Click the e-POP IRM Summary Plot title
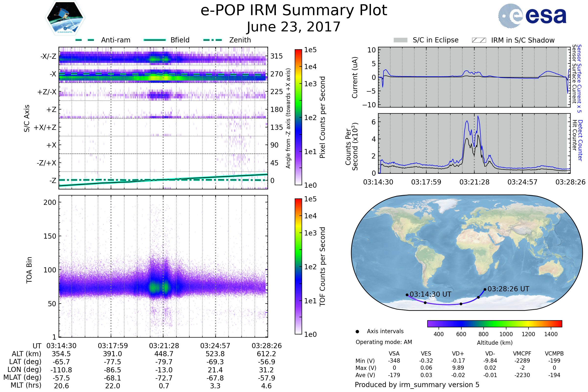The height and width of the screenshot is (392, 588). (x=294, y=11)
